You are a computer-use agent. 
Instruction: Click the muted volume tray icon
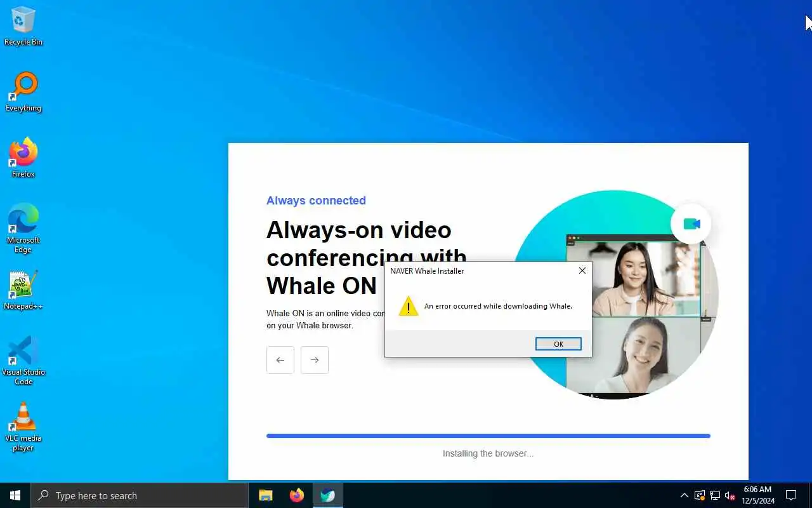[730, 495]
